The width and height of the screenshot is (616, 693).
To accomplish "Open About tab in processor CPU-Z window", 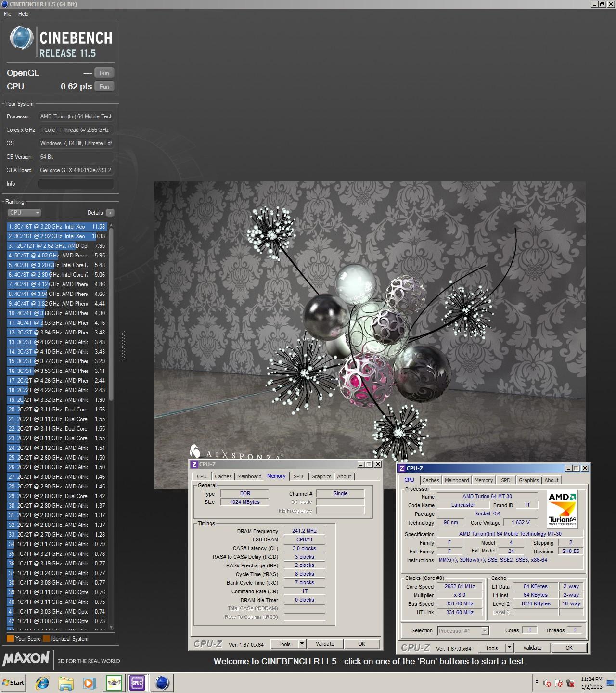I will 552,480.
